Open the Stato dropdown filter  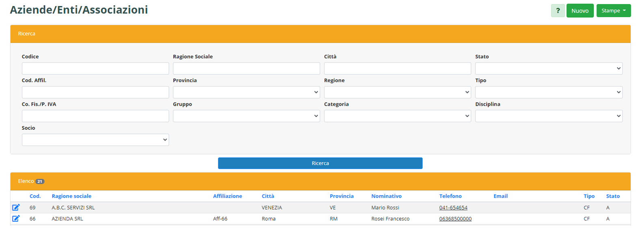pyautogui.click(x=548, y=68)
